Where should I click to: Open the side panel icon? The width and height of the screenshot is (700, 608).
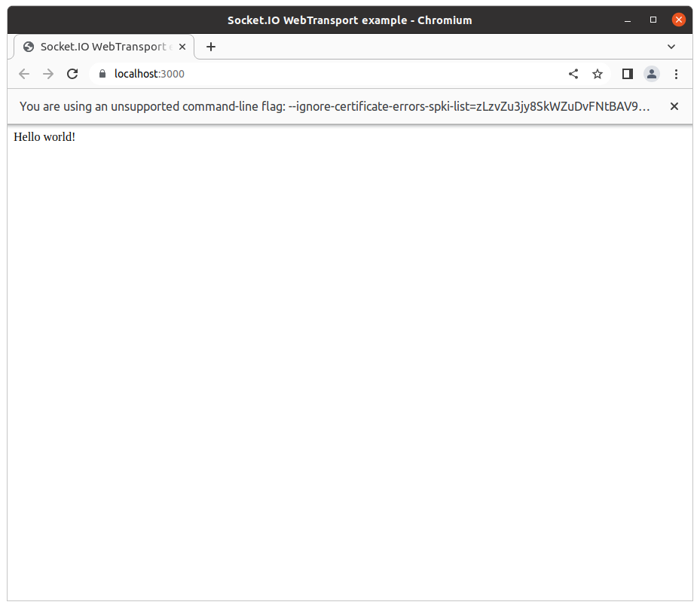[x=628, y=74]
